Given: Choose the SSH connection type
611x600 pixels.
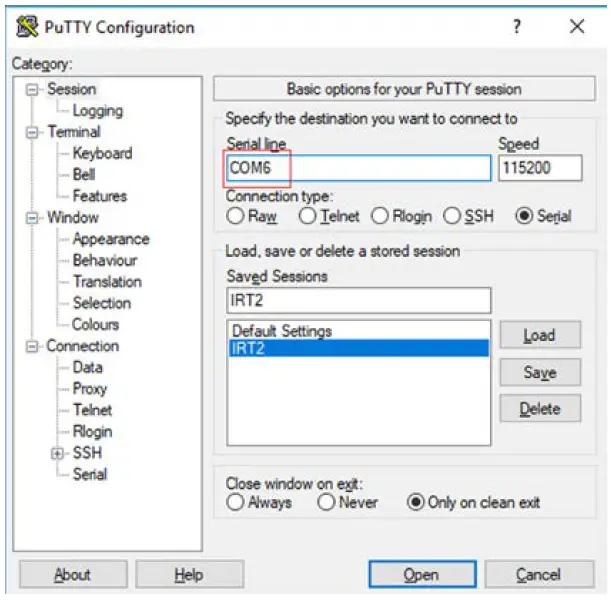Looking at the screenshot, I should click(x=450, y=216).
